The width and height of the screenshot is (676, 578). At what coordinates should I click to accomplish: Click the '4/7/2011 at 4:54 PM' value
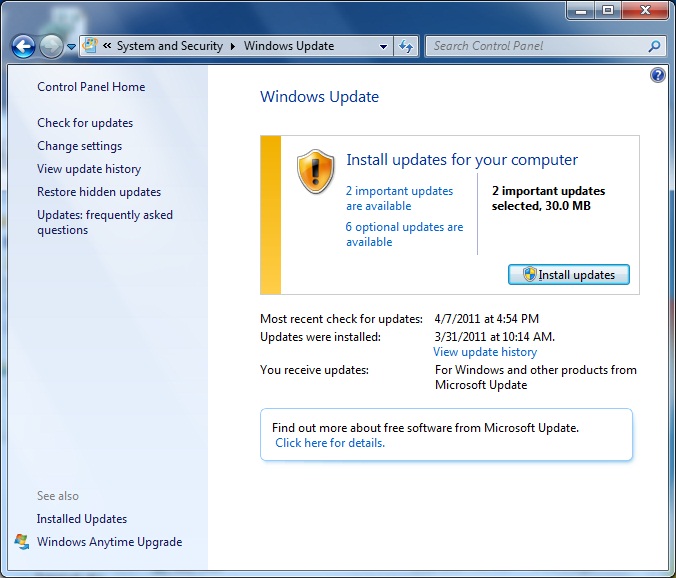[487, 319]
